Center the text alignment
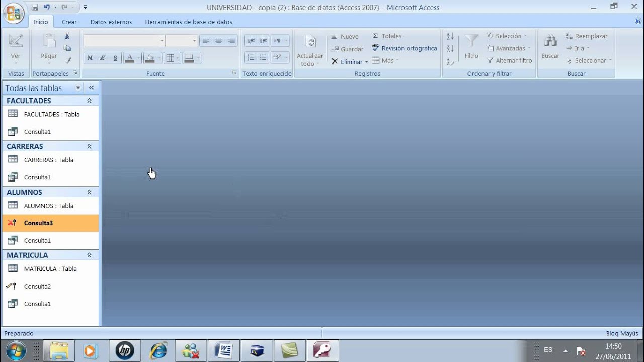The width and height of the screenshot is (644, 362). pyautogui.click(x=219, y=41)
